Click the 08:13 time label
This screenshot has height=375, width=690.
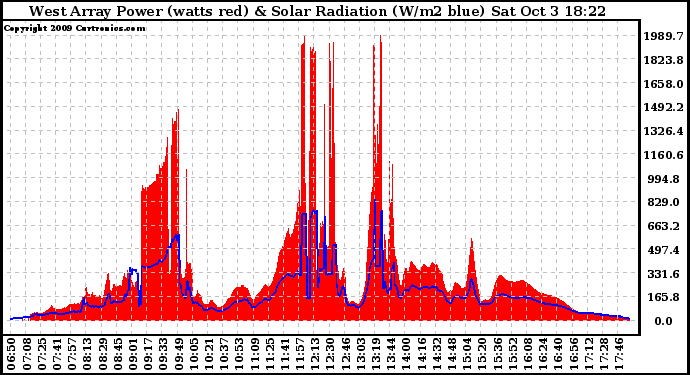(x=88, y=354)
